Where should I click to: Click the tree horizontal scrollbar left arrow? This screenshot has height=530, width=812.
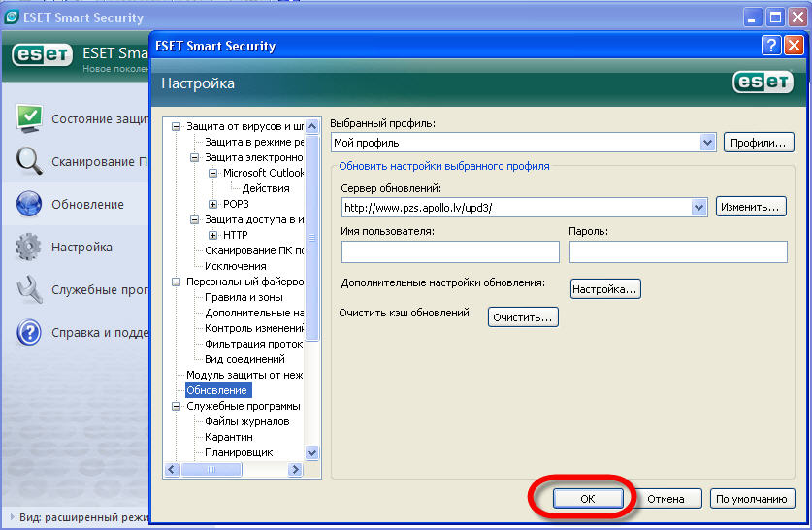(x=172, y=470)
